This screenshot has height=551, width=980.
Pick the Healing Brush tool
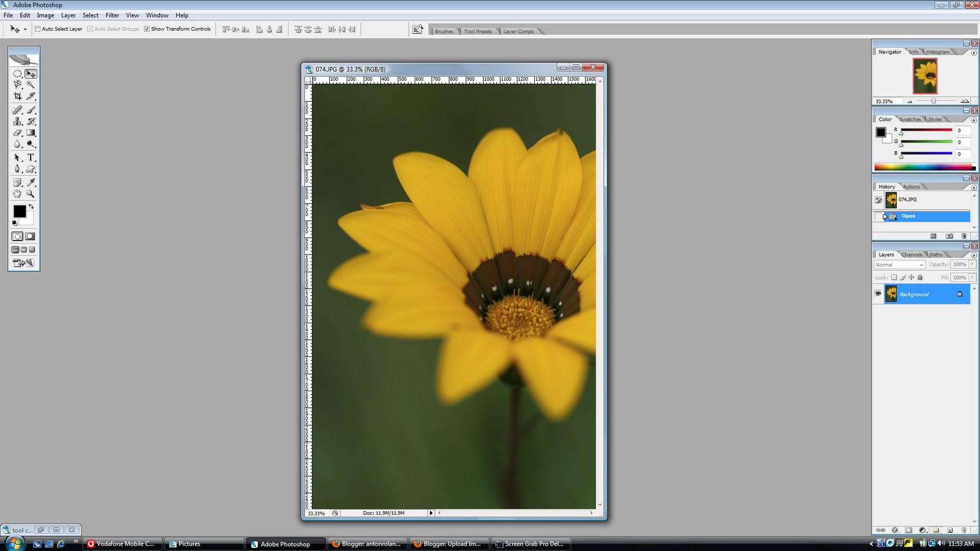tap(17, 110)
